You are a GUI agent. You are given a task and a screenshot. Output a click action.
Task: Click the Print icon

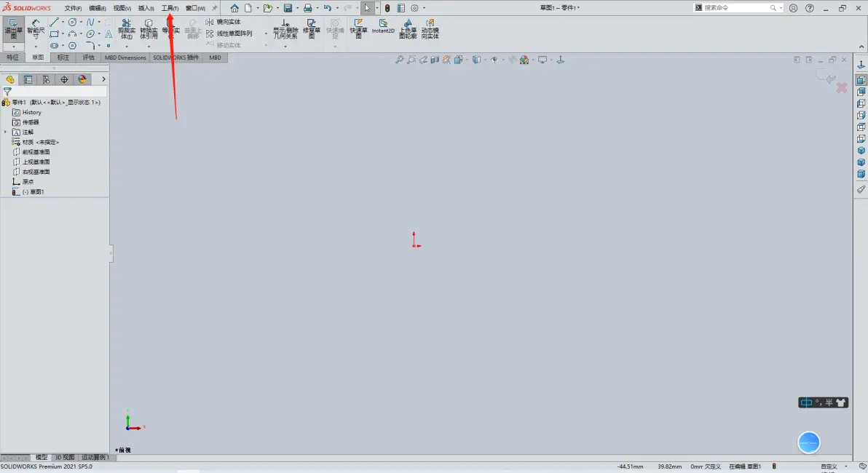pyautogui.click(x=308, y=8)
